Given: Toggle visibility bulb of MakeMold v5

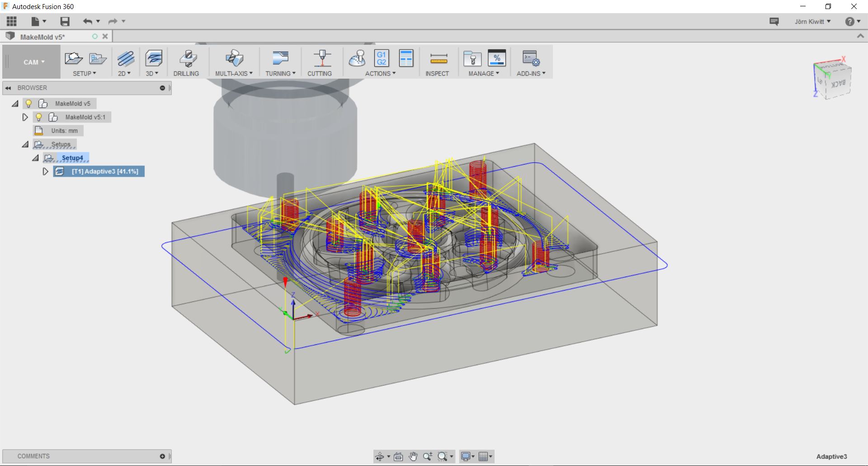Looking at the screenshot, I should (x=28, y=104).
